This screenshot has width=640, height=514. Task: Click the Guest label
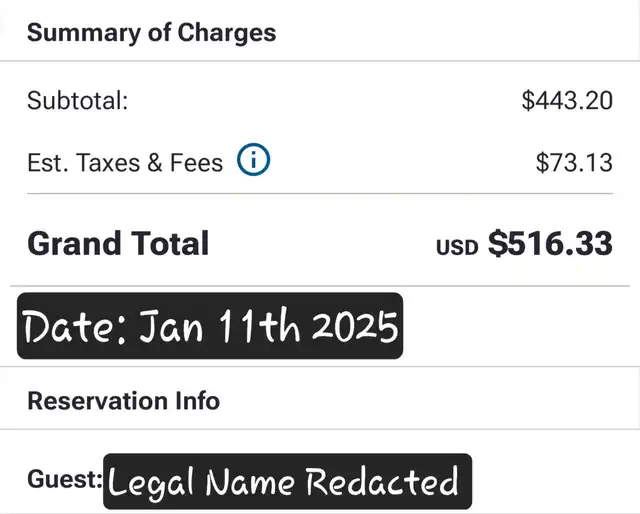click(x=64, y=479)
